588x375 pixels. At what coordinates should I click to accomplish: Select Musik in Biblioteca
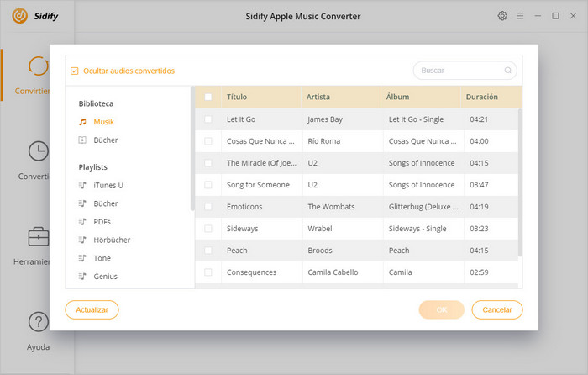(x=103, y=122)
